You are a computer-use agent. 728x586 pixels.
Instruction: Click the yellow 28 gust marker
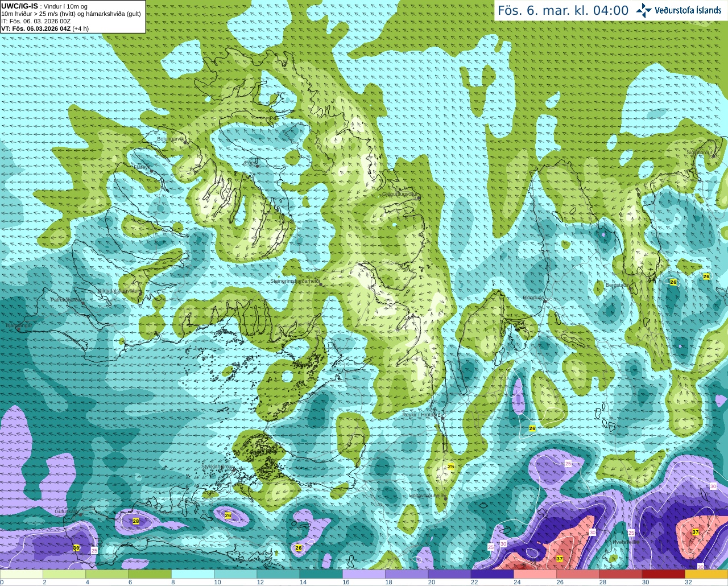(x=135, y=521)
